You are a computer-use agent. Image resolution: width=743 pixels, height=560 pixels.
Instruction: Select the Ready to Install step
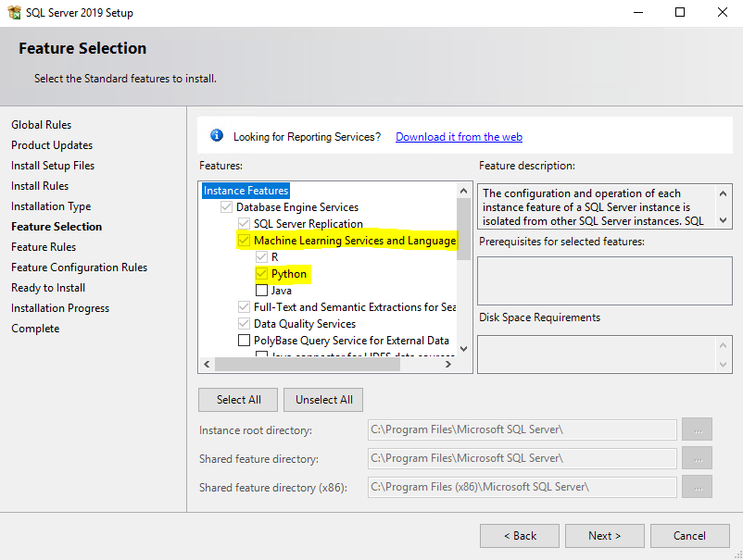tap(48, 287)
